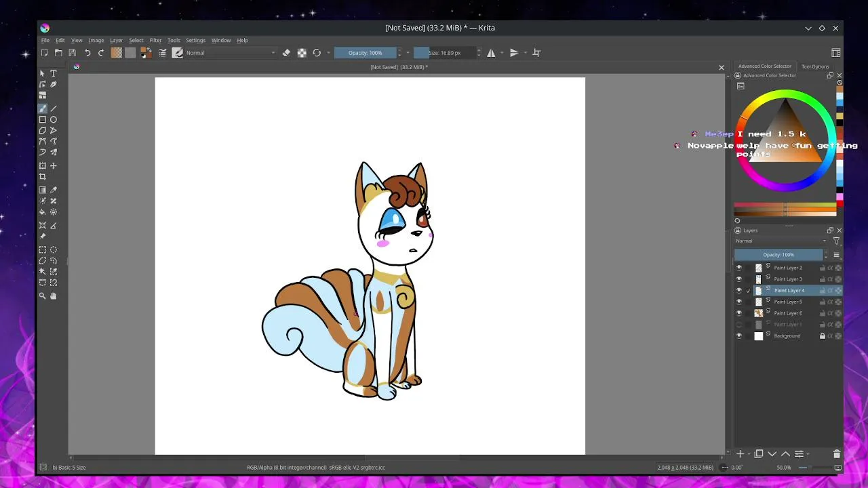Move the layer down
The image size is (868, 488).
[x=772, y=454]
